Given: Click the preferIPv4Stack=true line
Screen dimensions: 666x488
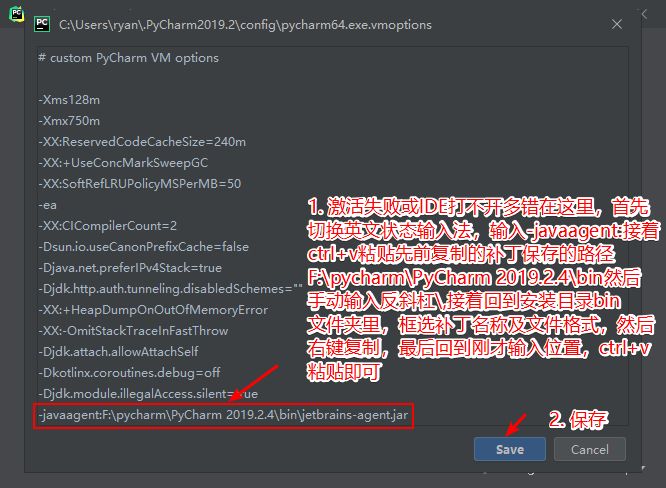Looking at the screenshot, I should [x=130, y=268].
